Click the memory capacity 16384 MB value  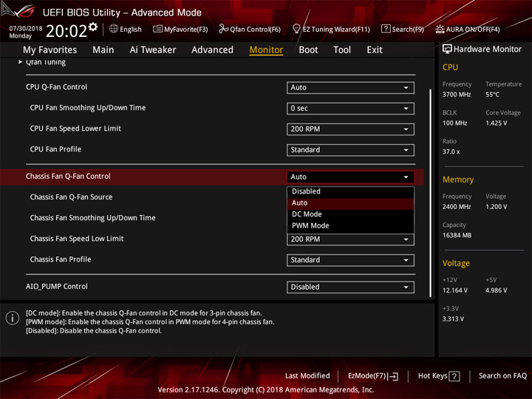tap(457, 236)
